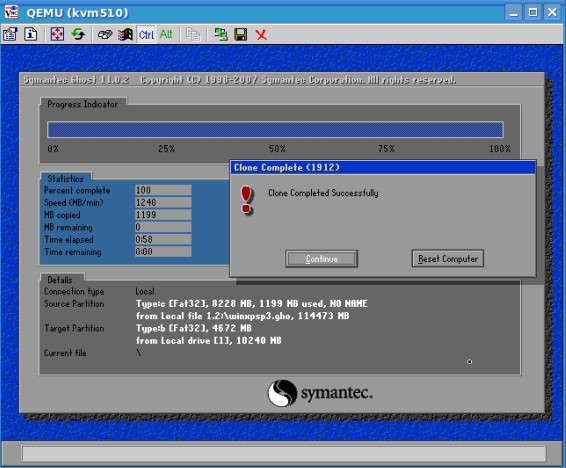
Task: Open the QEMU window system menu icon
Action: click(x=11, y=12)
